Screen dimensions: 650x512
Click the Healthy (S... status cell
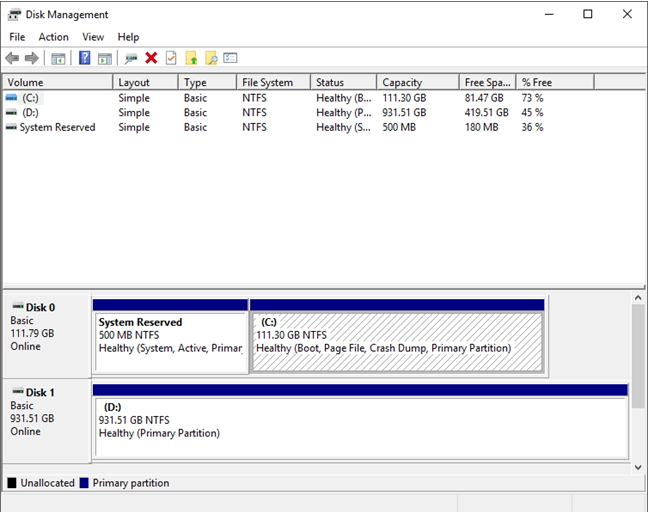click(x=343, y=127)
